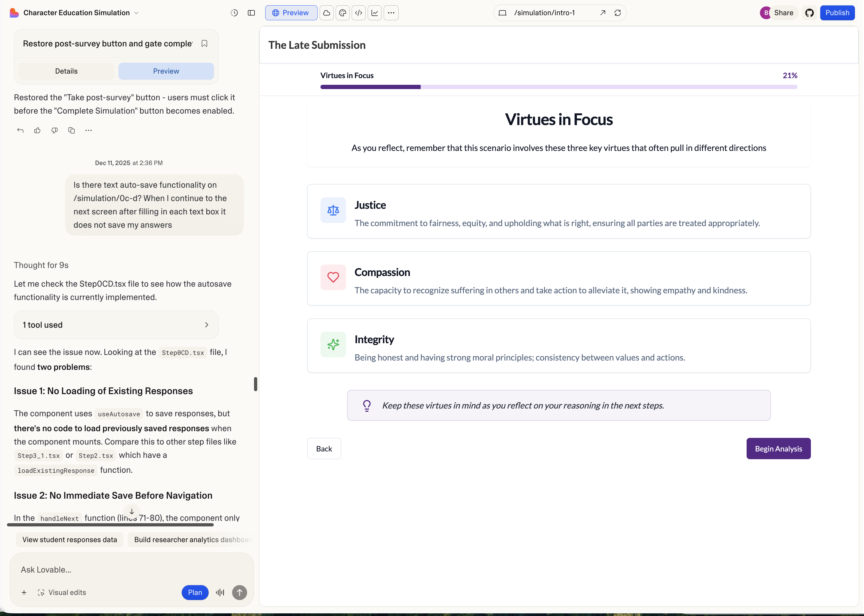Viewport: 864px width, 616px height.
Task: Select the Preview tab in message card
Action: [166, 71]
